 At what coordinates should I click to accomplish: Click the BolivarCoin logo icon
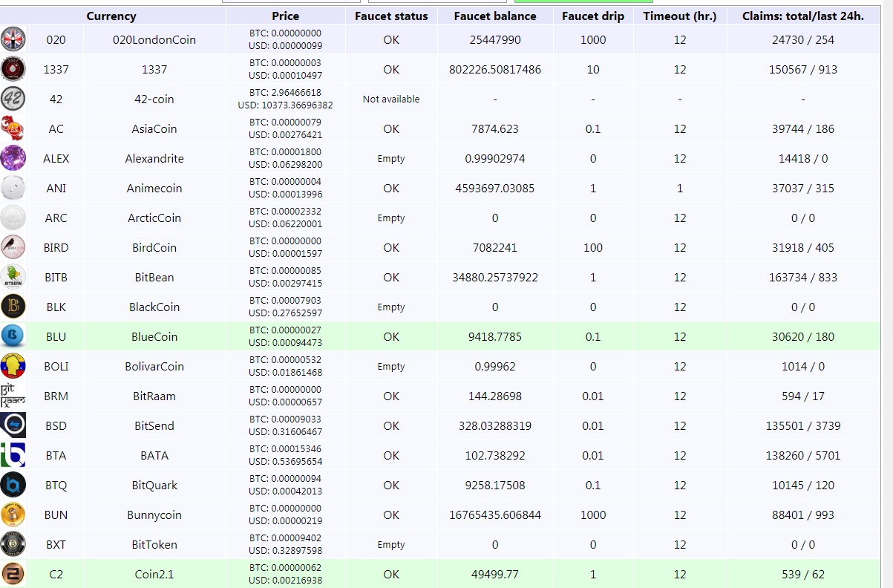(x=13, y=366)
